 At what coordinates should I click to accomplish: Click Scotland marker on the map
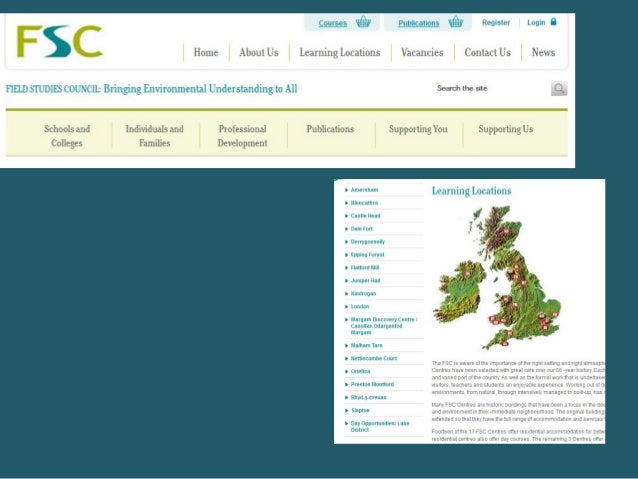507,232
